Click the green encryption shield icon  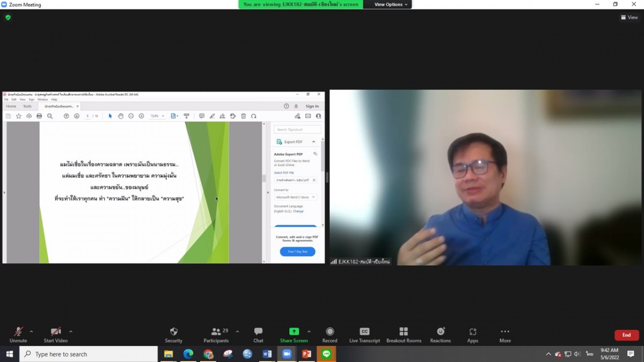pos(8,17)
